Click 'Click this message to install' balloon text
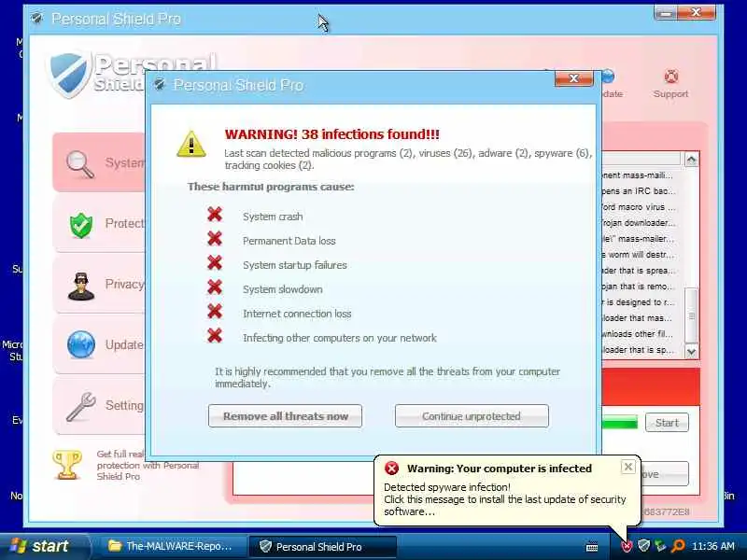747x560 pixels. [505, 505]
